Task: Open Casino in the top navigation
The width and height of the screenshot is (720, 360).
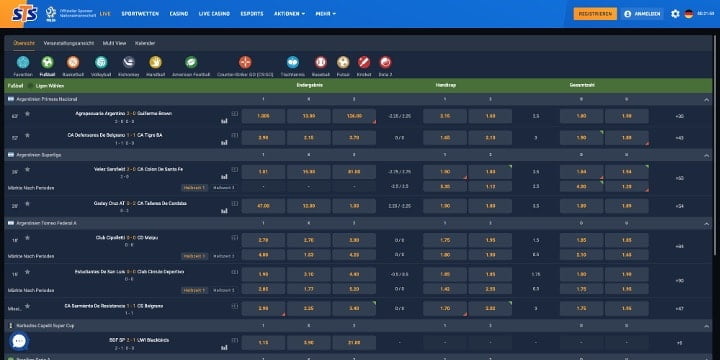Action: (179, 14)
